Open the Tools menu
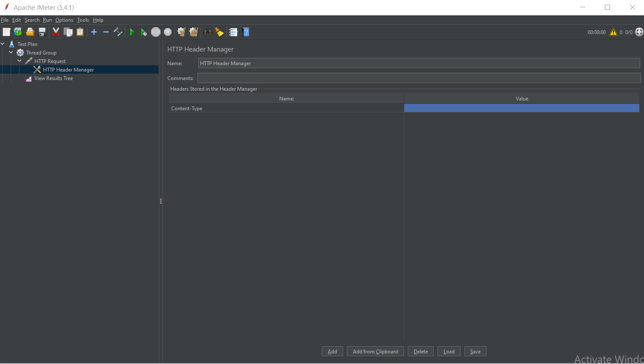The height and width of the screenshot is (364, 644). (83, 20)
